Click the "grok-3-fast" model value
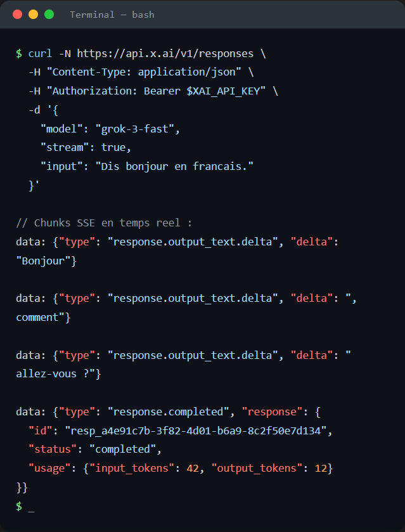The height and width of the screenshot is (532, 405). coord(134,129)
